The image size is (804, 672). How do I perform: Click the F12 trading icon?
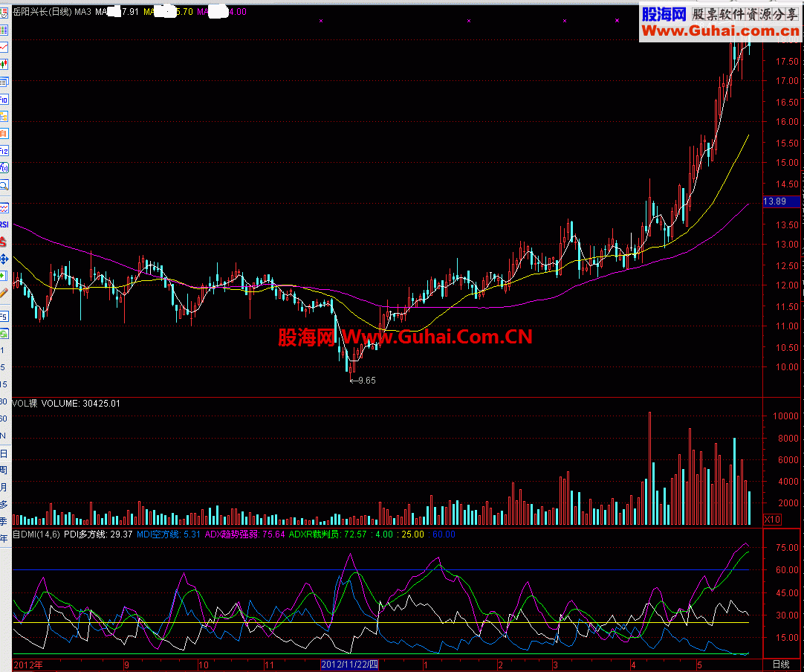click(4, 151)
